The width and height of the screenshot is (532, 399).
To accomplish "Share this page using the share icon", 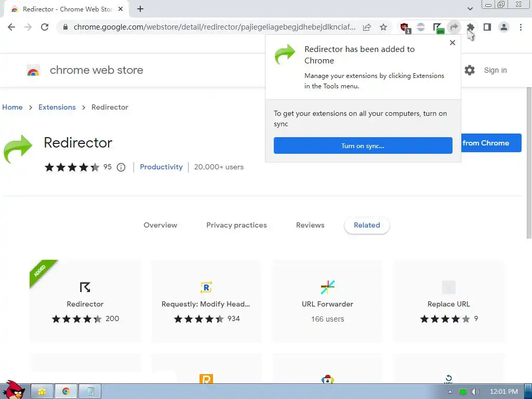I will tap(367, 27).
